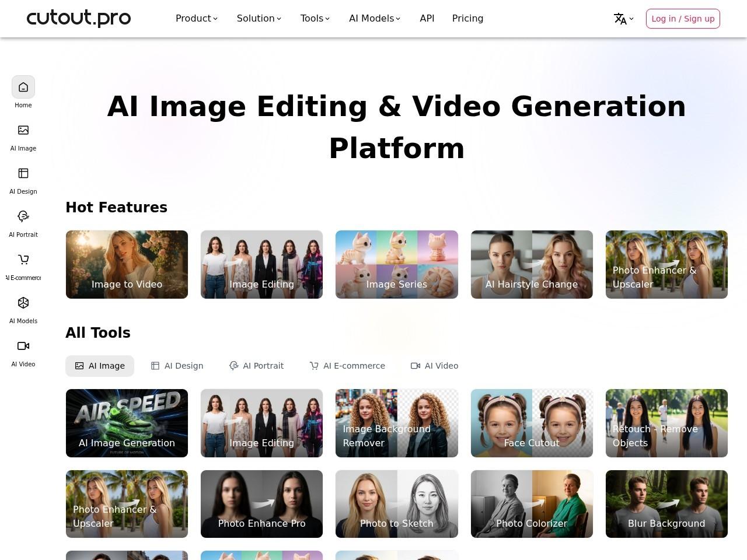Screen dimensions: 747x560
Task: Open AI Video from the sidebar
Action: [23, 346]
